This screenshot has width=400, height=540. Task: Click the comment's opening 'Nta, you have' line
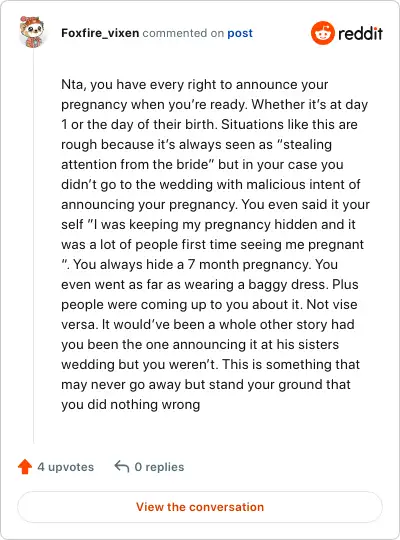195,84
